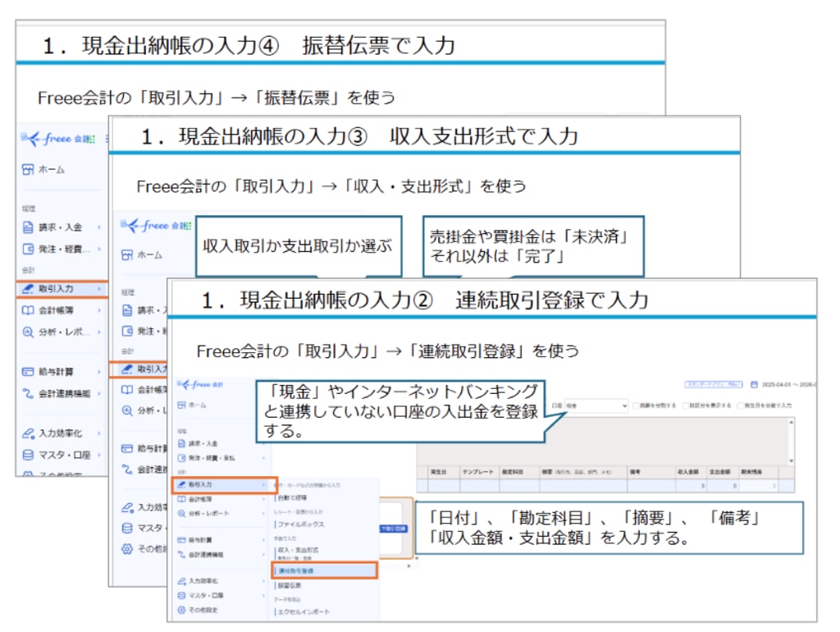Open the 口座 dropdown showing 現金
Screen dimensions: 840x632
pyautogui.click(x=590, y=405)
